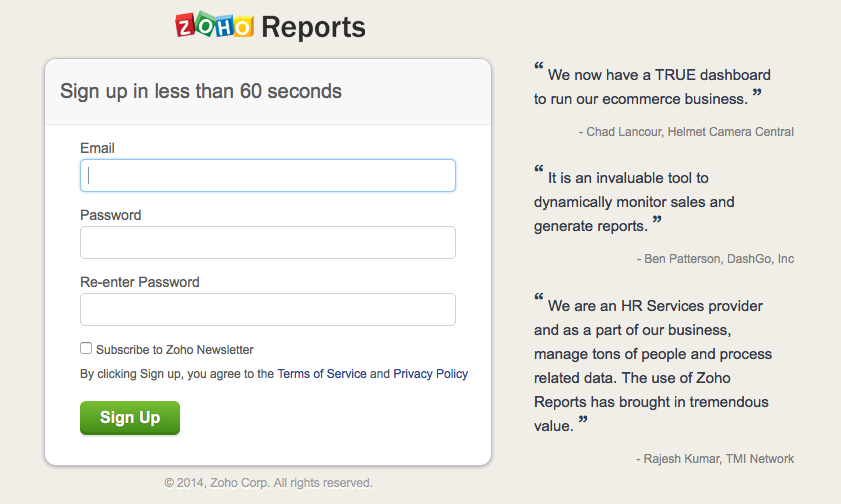Click the Rajesh Kumar attribution text

pyautogui.click(x=715, y=459)
